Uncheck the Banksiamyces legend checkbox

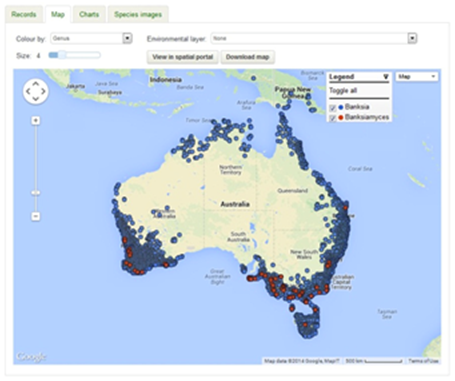[x=332, y=118]
